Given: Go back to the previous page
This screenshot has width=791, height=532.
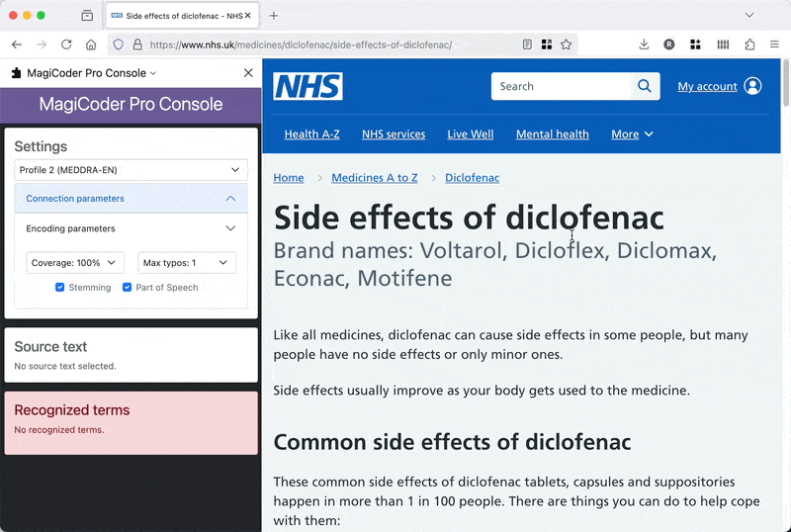Looking at the screenshot, I should tap(17, 44).
